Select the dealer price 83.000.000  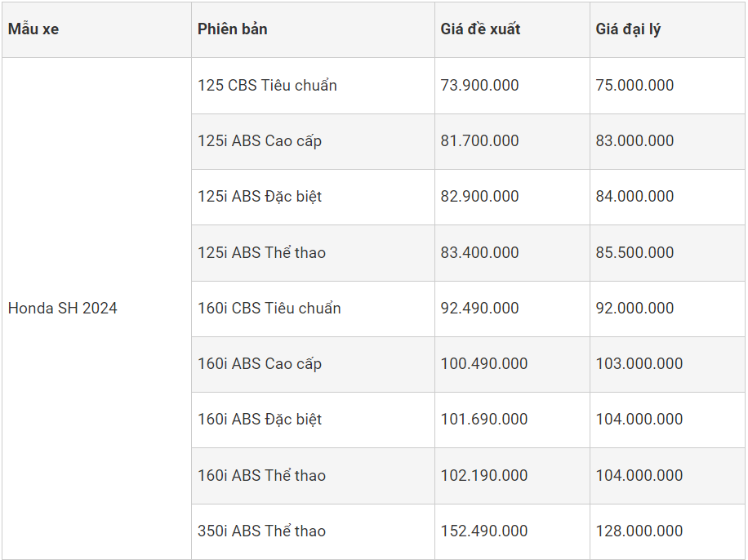[x=634, y=141]
